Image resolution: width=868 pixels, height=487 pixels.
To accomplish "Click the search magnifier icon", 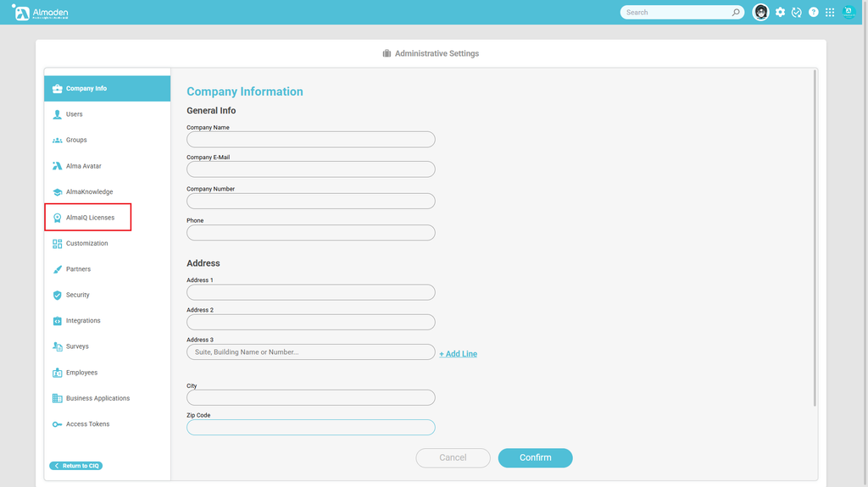I will pyautogui.click(x=736, y=12).
